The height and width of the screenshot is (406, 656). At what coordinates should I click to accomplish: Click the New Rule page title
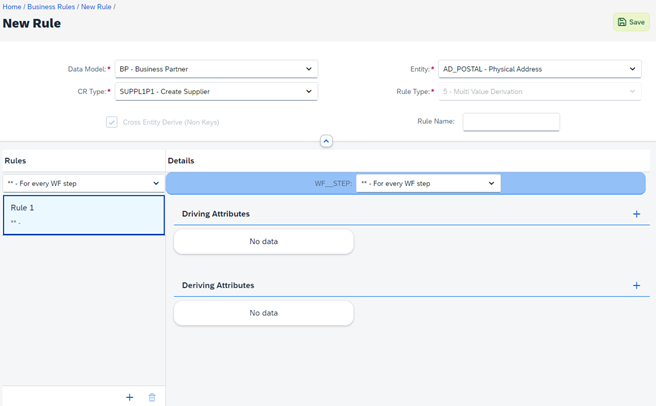click(32, 23)
